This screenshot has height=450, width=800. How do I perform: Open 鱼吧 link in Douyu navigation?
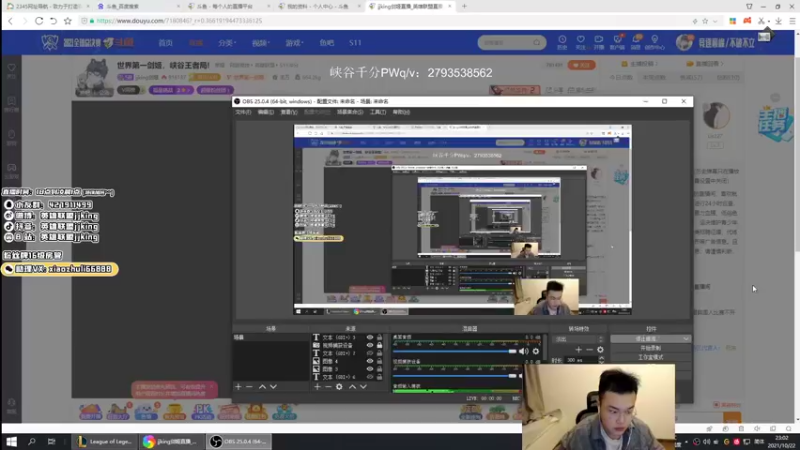[x=327, y=43]
